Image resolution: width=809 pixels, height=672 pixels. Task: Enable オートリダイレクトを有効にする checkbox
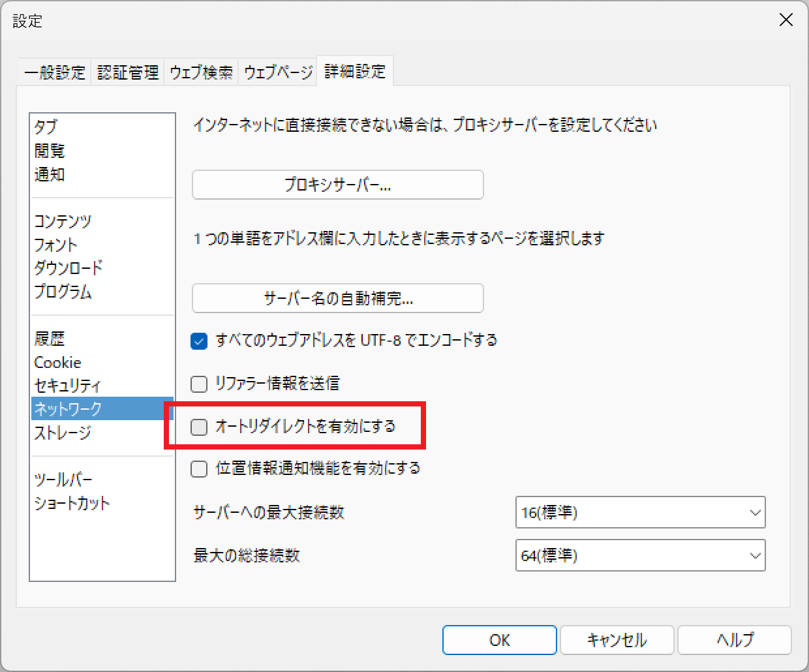199,427
